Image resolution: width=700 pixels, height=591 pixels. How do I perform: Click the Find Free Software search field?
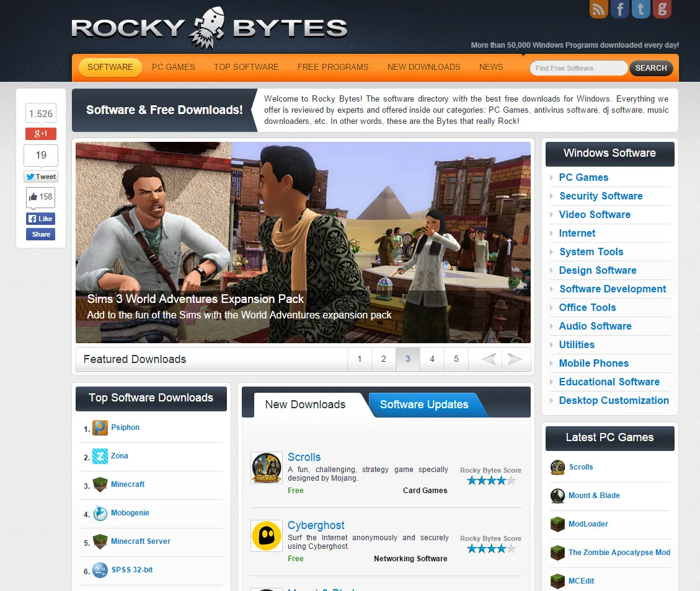(x=577, y=68)
